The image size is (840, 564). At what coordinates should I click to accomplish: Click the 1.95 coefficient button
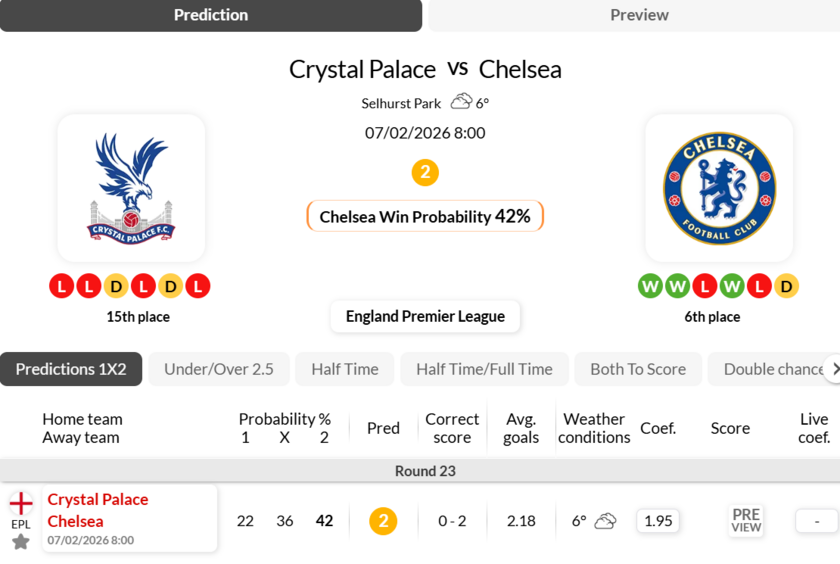658,521
